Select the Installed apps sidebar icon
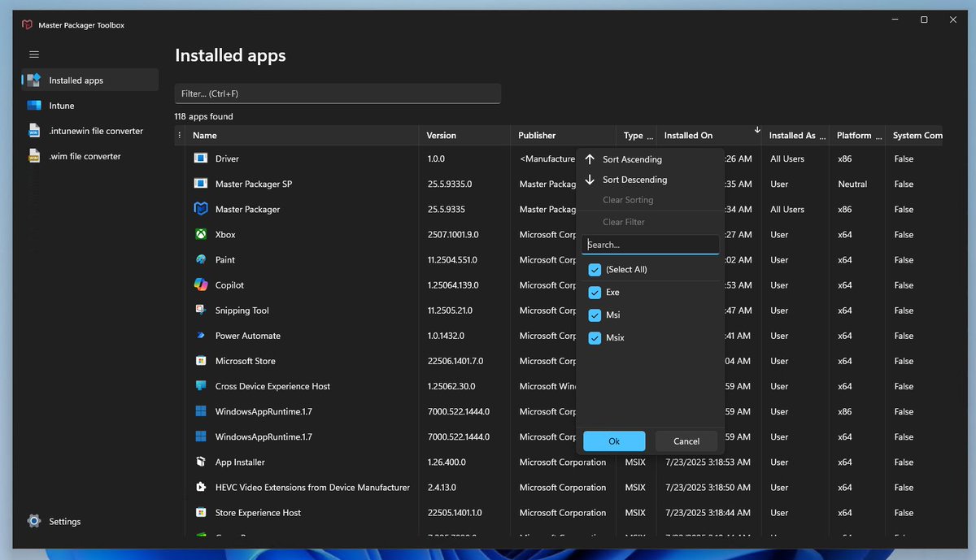 pyautogui.click(x=33, y=80)
